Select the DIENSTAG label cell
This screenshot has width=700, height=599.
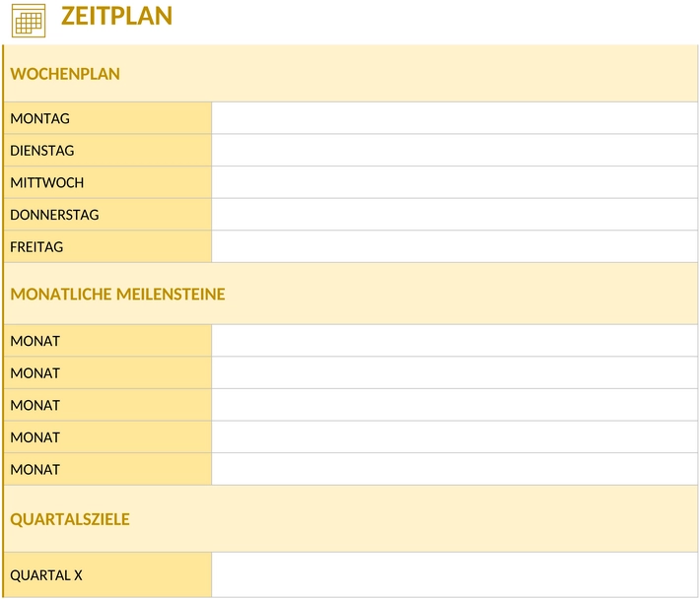click(107, 151)
